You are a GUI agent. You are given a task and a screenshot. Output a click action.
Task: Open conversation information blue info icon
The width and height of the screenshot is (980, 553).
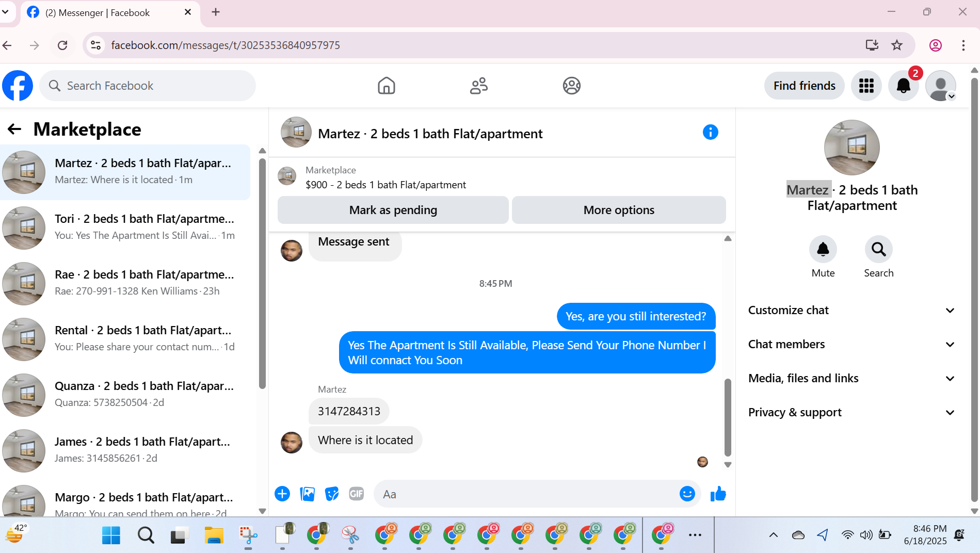tap(711, 132)
